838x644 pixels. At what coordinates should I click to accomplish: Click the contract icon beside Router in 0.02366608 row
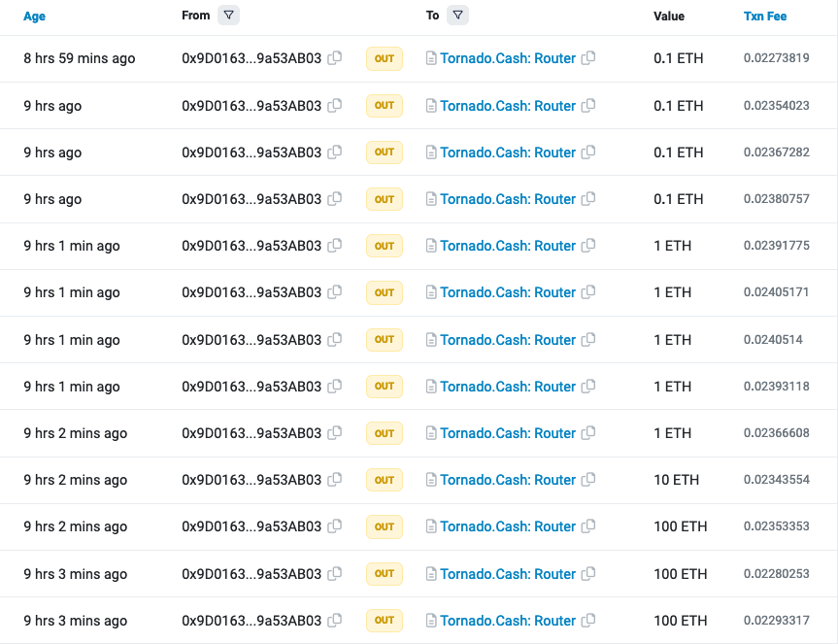click(x=431, y=433)
